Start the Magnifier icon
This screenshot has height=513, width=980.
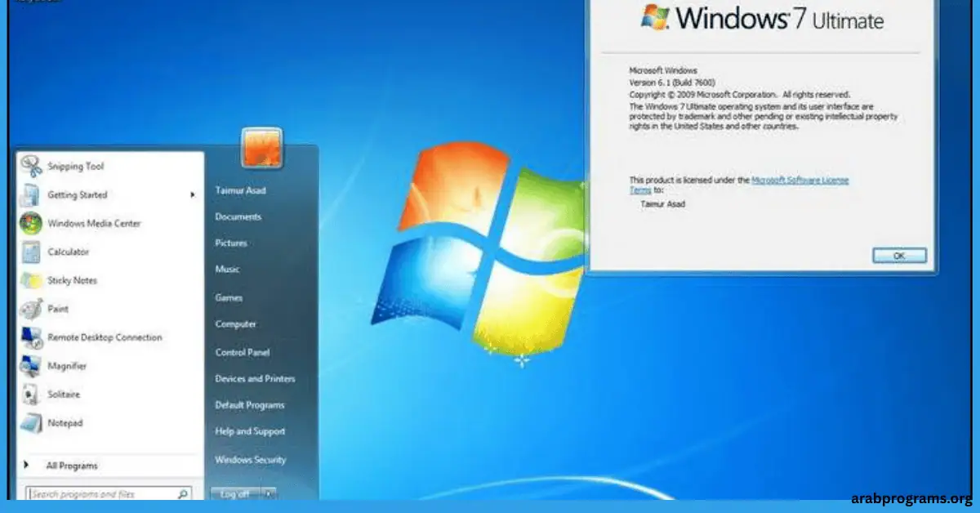[x=31, y=366]
